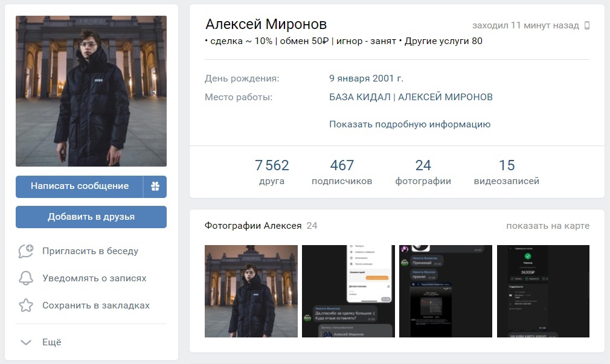Open the 7 562 friends list
Viewport: 610px width, 364px height.
click(272, 172)
